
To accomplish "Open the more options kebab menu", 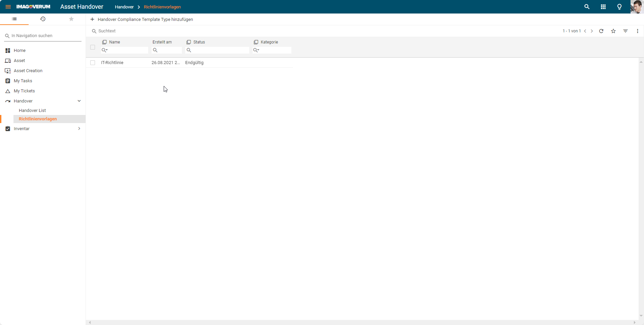I will coord(638,31).
